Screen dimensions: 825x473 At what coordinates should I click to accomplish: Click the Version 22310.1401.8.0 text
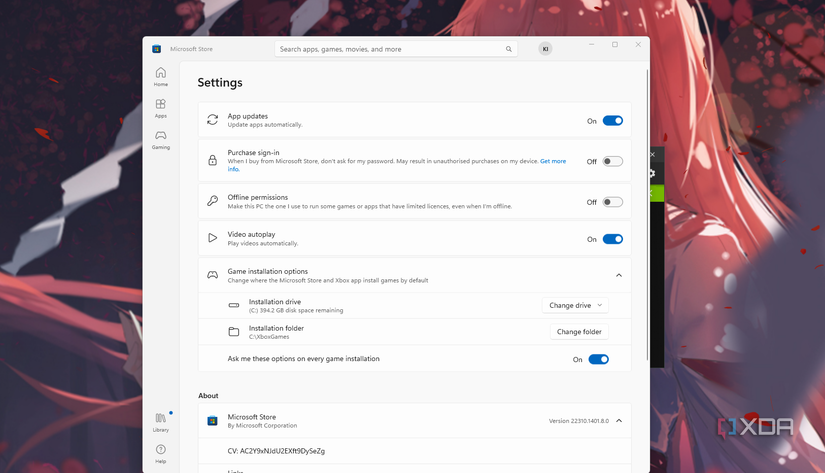point(579,421)
